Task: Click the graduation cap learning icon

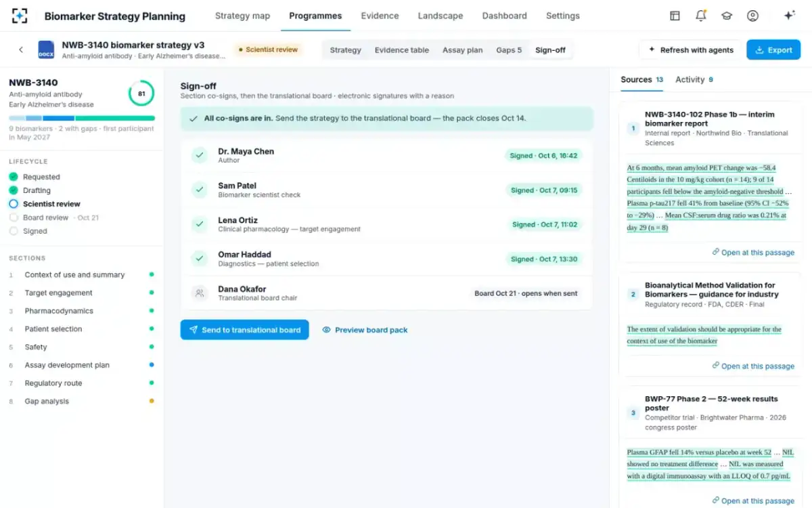Action: 727,16
